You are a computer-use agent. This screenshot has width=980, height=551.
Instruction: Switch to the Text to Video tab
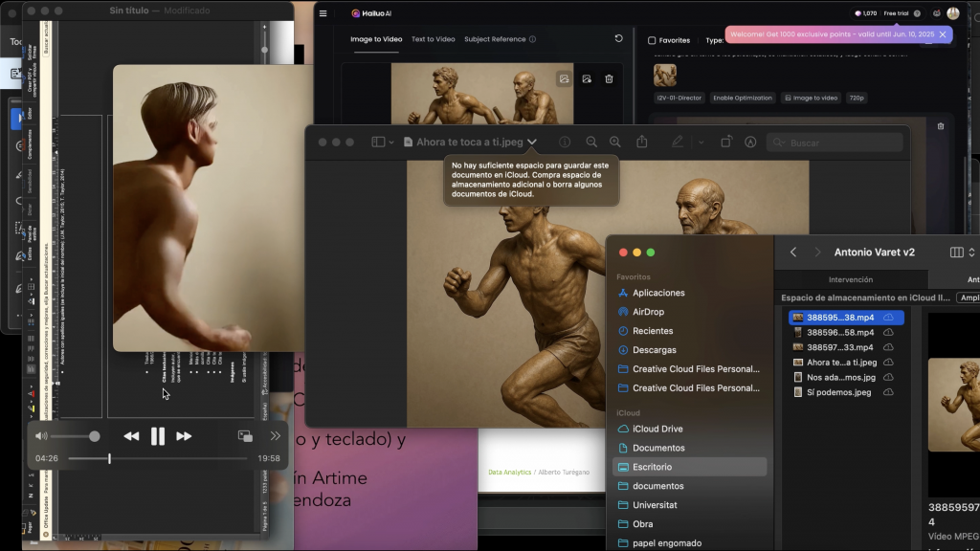point(433,39)
